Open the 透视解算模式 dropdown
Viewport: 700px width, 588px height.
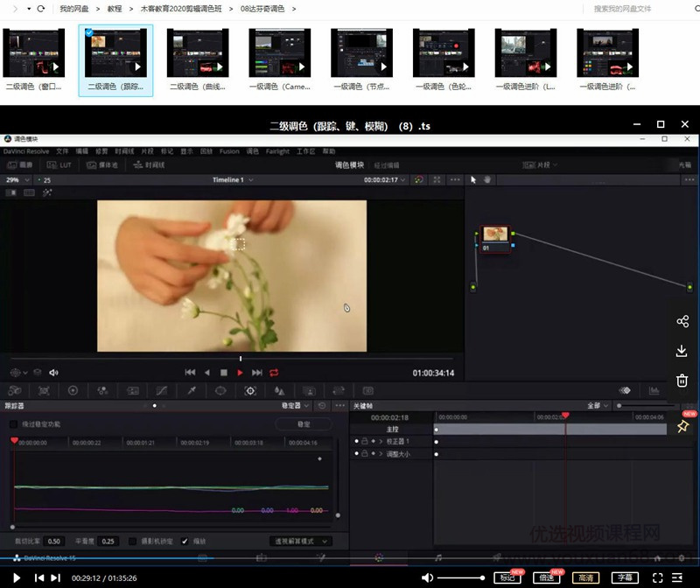301,542
